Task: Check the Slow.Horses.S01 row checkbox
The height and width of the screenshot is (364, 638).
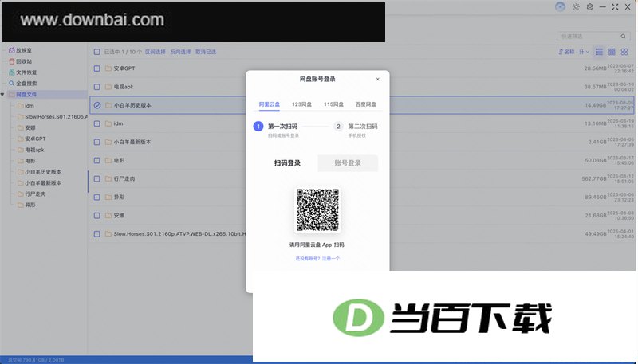Action: [96, 234]
